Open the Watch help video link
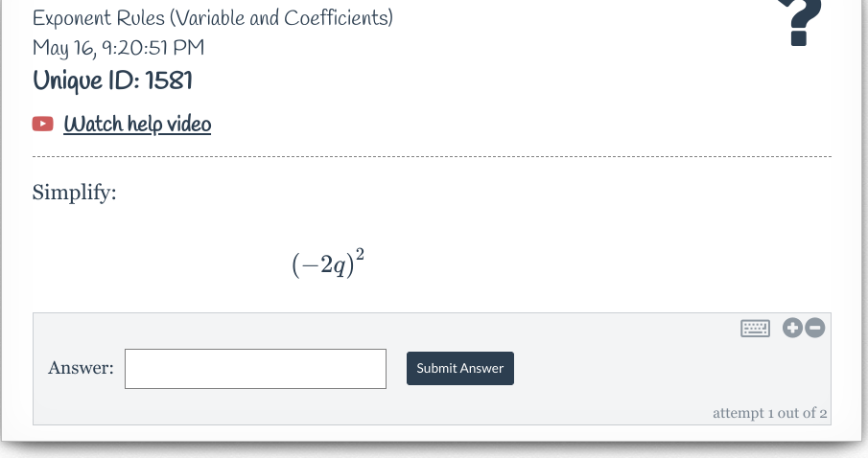This screenshot has width=868, height=458. coord(137,124)
